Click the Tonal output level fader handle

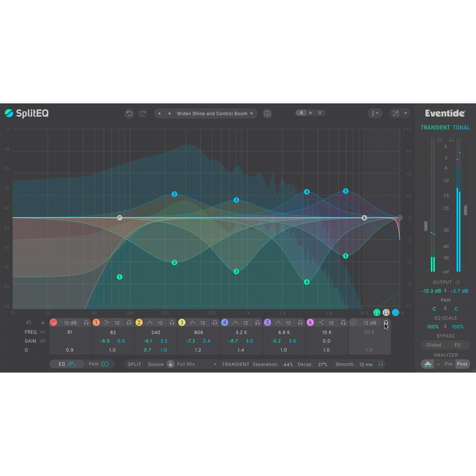coord(465,210)
